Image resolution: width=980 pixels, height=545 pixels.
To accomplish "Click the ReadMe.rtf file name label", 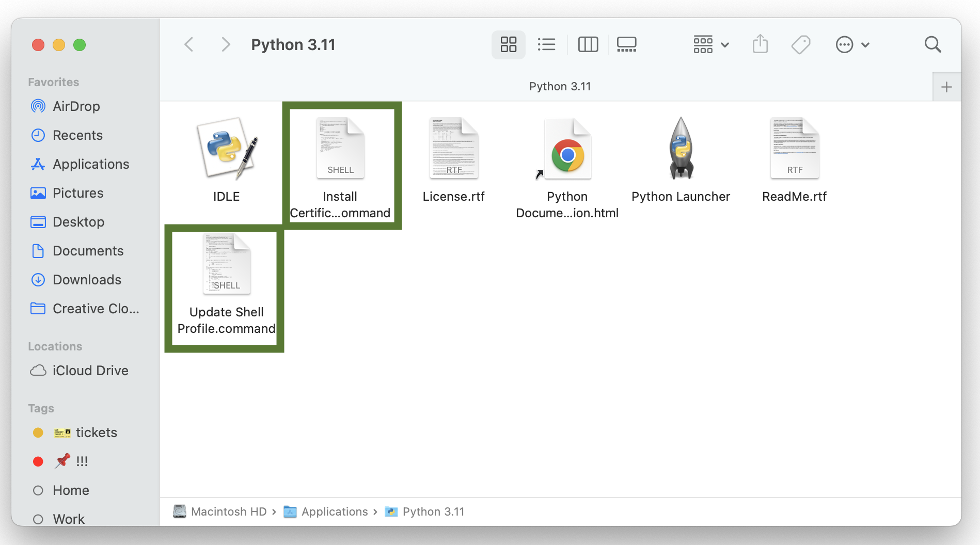I will (795, 197).
